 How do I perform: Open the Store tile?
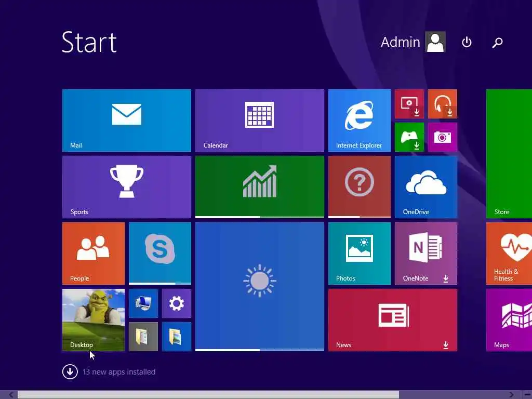point(509,154)
